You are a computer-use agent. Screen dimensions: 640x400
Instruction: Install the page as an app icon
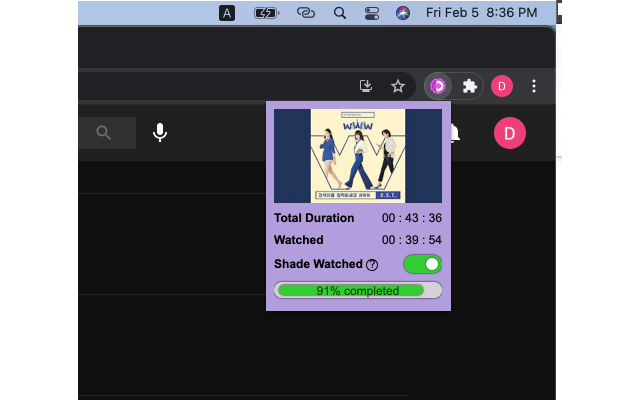(x=366, y=86)
